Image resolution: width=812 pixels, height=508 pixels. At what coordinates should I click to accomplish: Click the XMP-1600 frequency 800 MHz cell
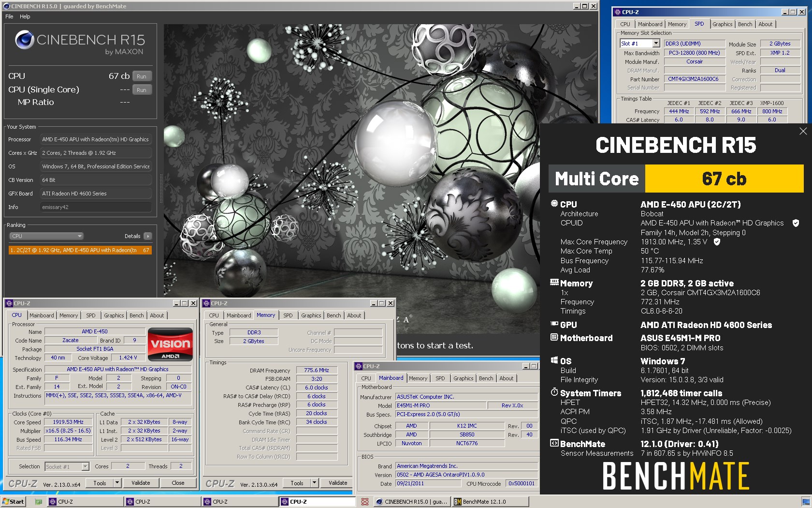[772, 111]
